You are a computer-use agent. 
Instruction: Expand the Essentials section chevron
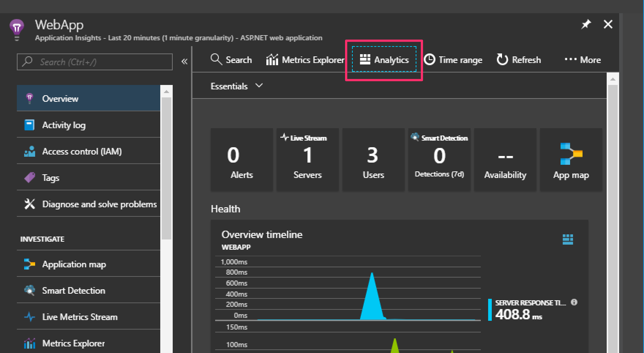(259, 86)
